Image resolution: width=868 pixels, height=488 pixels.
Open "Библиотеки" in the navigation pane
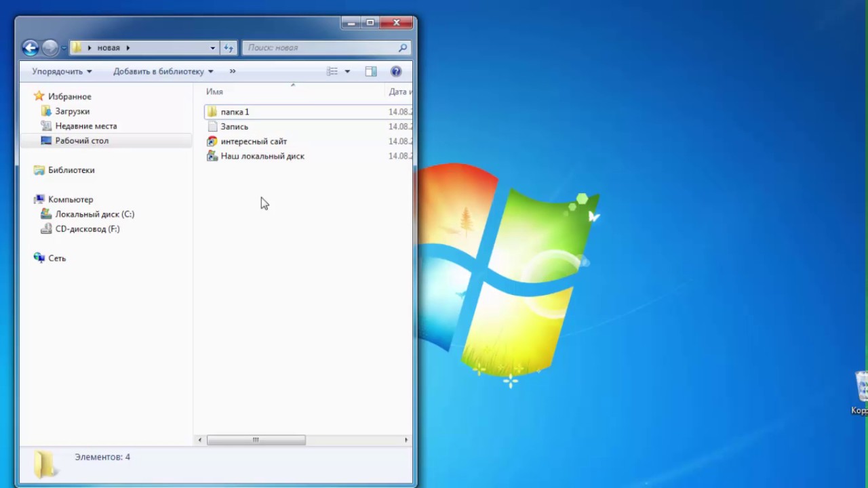coord(71,170)
